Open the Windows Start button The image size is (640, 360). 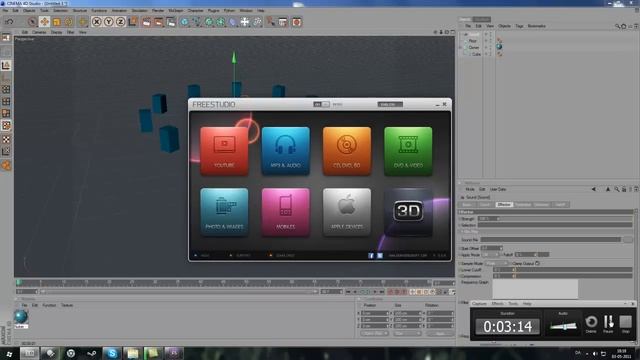click(9, 353)
